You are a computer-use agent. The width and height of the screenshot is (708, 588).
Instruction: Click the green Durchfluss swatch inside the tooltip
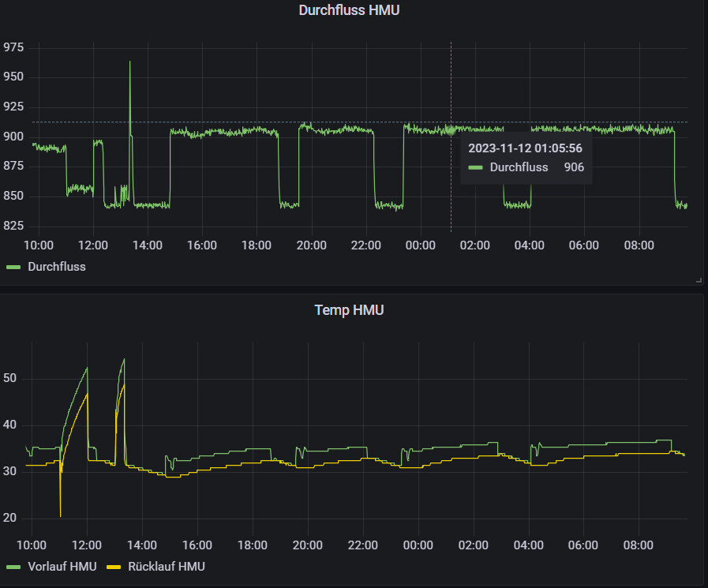point(475,167)
